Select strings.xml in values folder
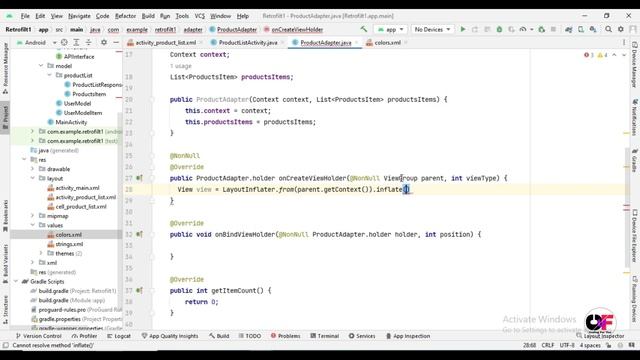Image resolution: width=640 pixels, height=360 pixels. click(65, 244)
